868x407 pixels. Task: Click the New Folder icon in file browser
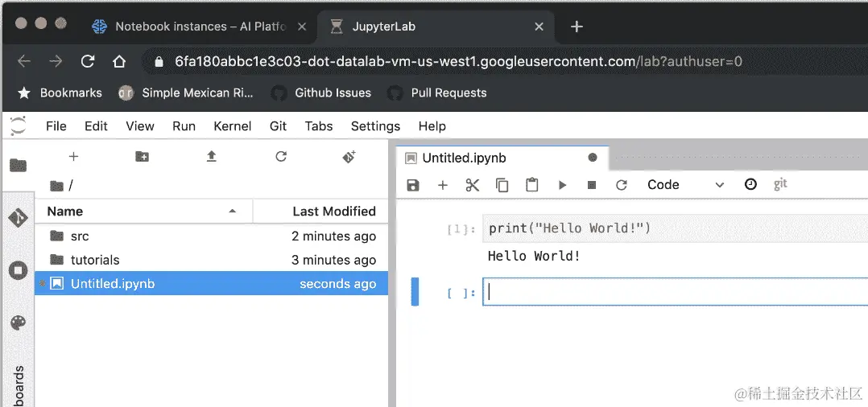142,157
